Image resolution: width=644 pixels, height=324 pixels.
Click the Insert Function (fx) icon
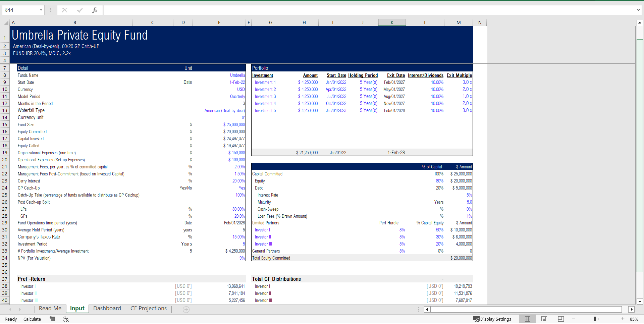[x=95, y=10]
